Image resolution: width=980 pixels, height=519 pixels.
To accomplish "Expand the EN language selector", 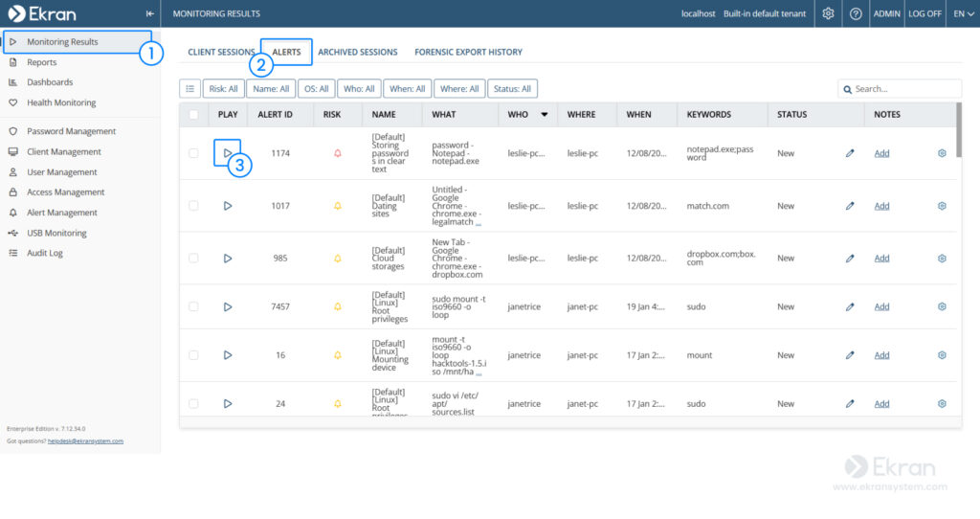I will pyautogui.click(x=963, y=13).
